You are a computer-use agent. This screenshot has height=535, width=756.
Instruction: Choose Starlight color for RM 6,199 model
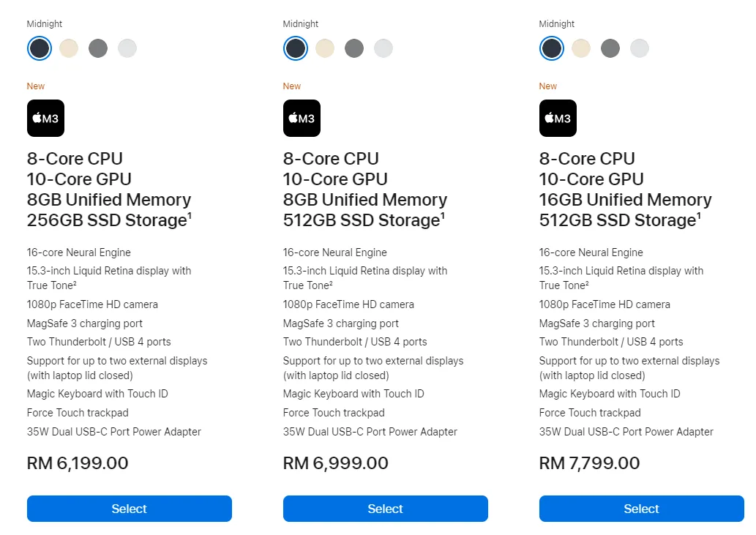(69, 48)
